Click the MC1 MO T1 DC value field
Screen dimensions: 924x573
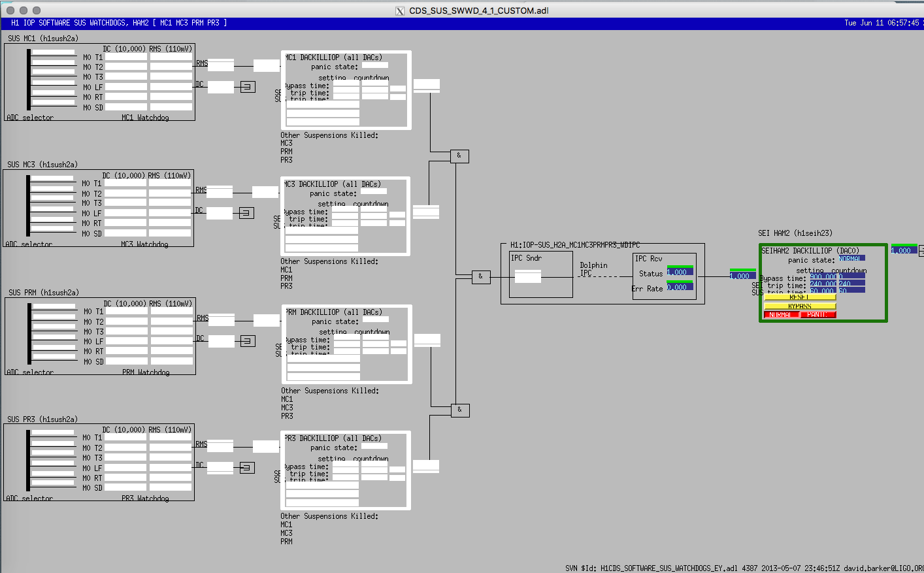pyautogui.click(x=126, y=57)
